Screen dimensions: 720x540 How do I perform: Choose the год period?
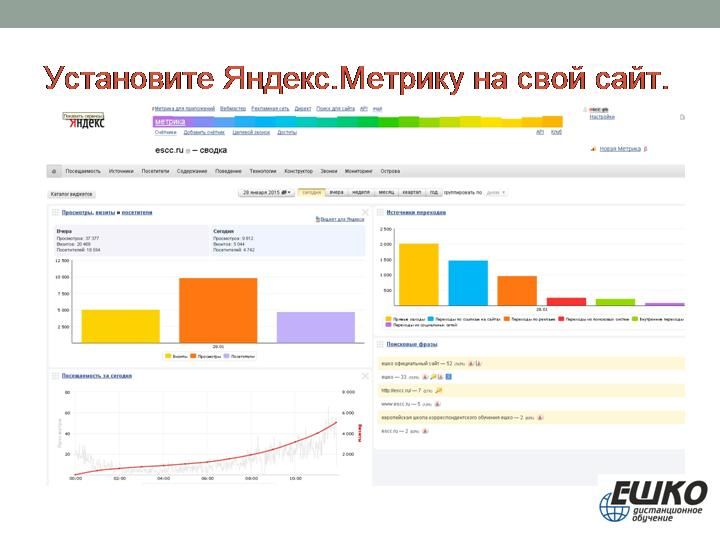(433, 192)
